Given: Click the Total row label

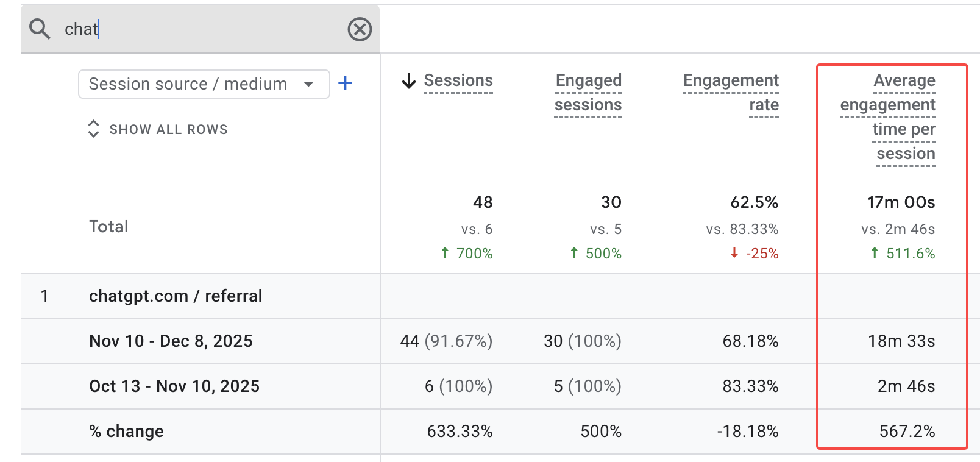Looking at the screenshot, I should click(108, 226).
